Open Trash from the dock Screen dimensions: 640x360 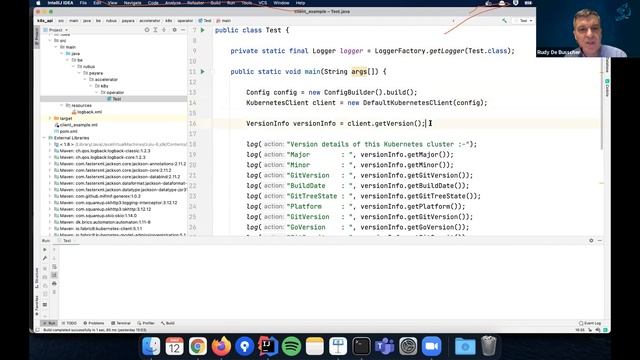tap(489, 346)
